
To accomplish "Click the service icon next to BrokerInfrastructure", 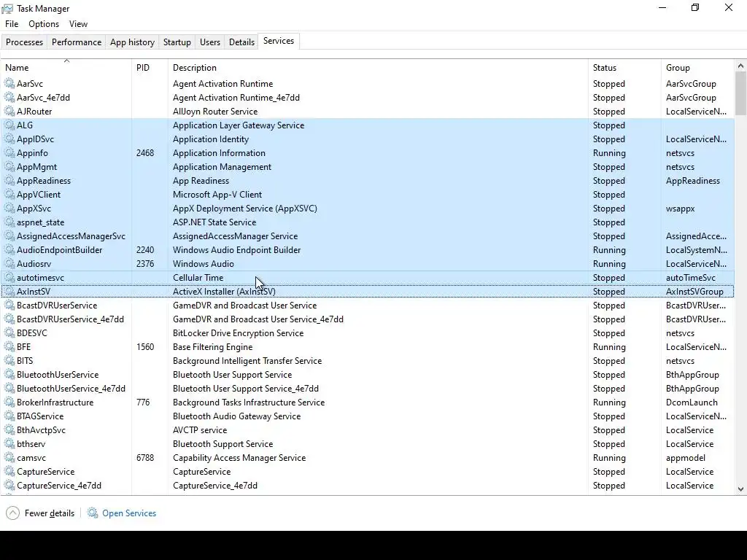I will click(9, 402).
